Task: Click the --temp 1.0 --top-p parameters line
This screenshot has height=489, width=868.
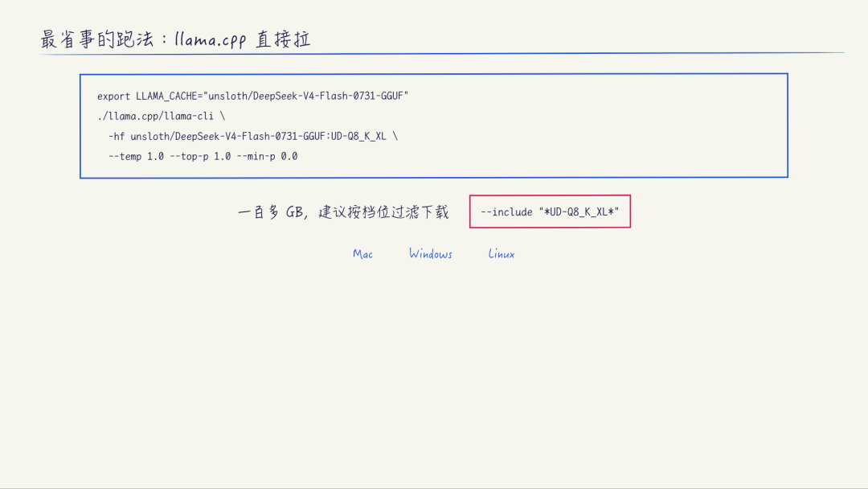Action: click(203, 157)
